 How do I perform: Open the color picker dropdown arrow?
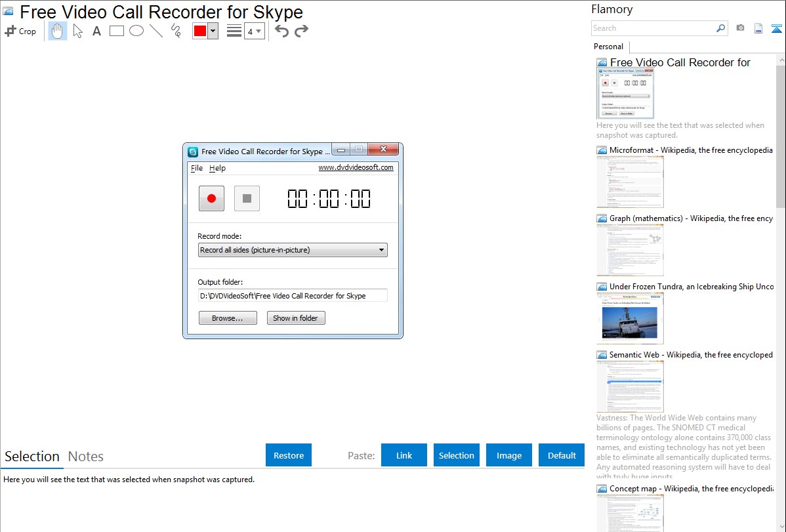213,31
